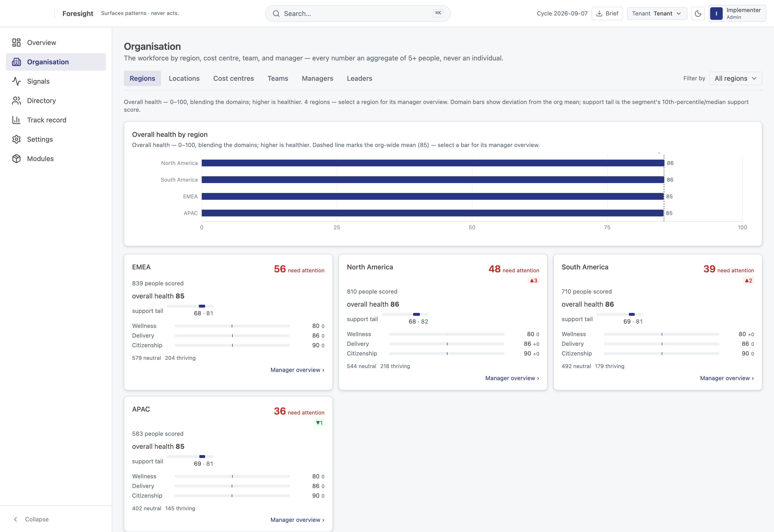
Task: Click the Directory people icon
Action: pyautogui.click(x=16, y=101)
